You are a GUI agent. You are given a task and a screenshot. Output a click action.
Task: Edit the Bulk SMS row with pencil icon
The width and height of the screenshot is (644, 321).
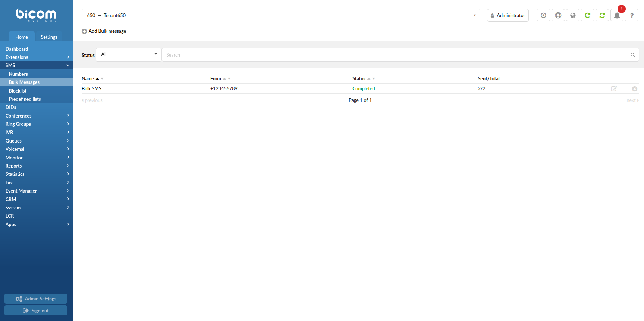(614, 88)
